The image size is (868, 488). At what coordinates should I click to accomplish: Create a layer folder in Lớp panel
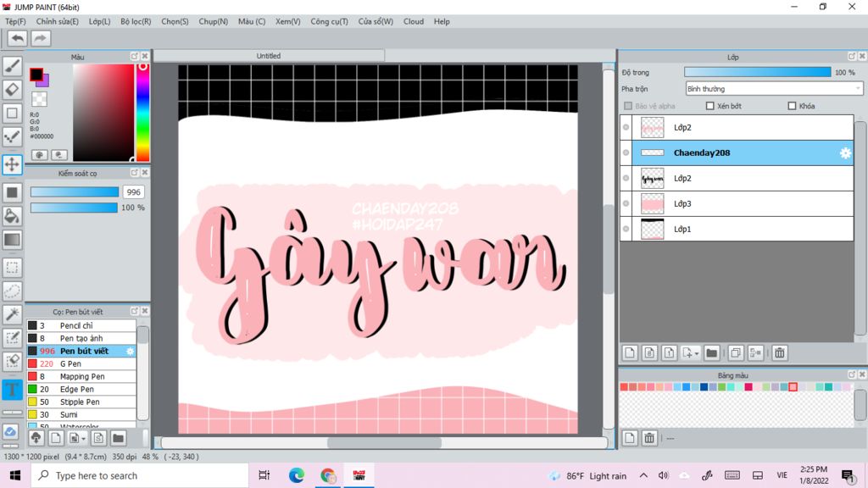pos(712,353)
